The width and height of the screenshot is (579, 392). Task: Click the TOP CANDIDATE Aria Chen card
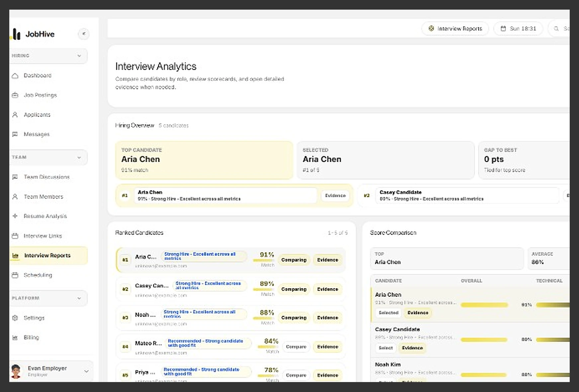click(x=204, y=160)
